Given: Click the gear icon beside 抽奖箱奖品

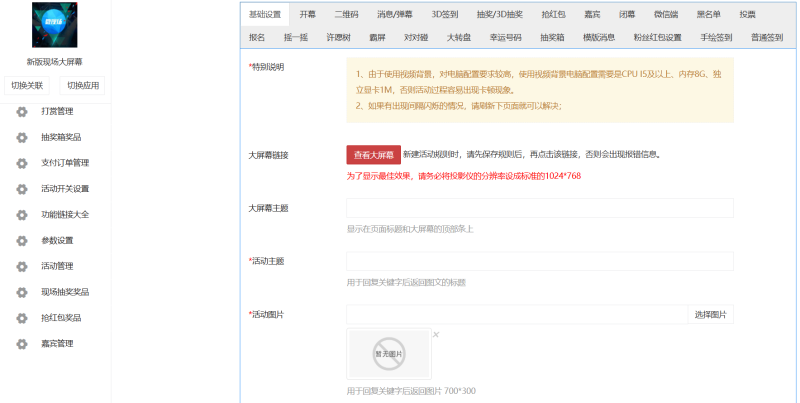Looking at the screenshot, I should coord(21,137).
